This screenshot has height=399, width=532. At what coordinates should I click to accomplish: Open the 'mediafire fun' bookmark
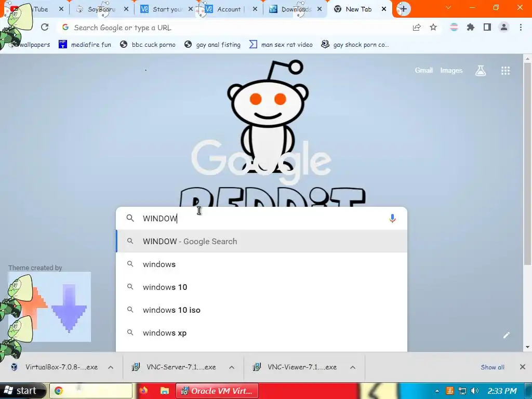(85, 45)
